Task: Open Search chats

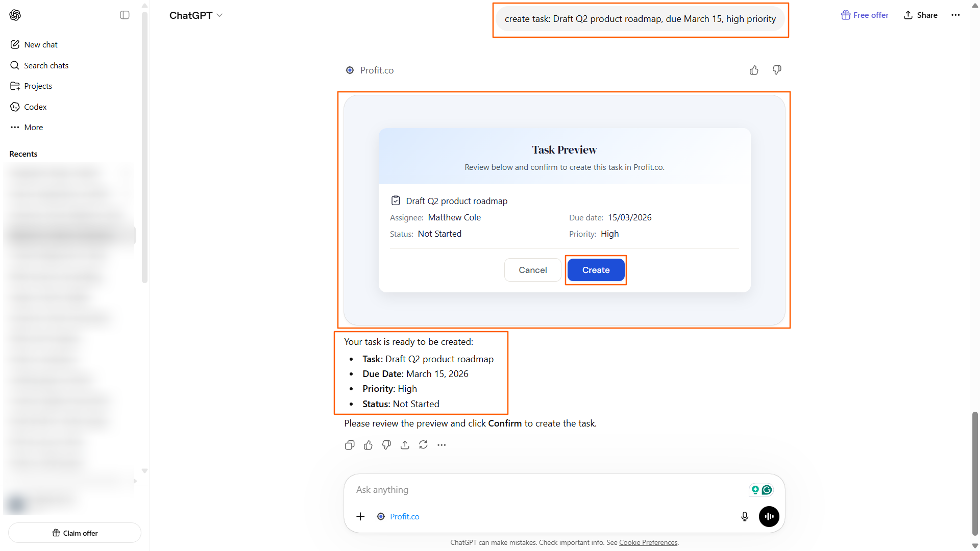Action: pyautogui.click(x=46, y=65)
